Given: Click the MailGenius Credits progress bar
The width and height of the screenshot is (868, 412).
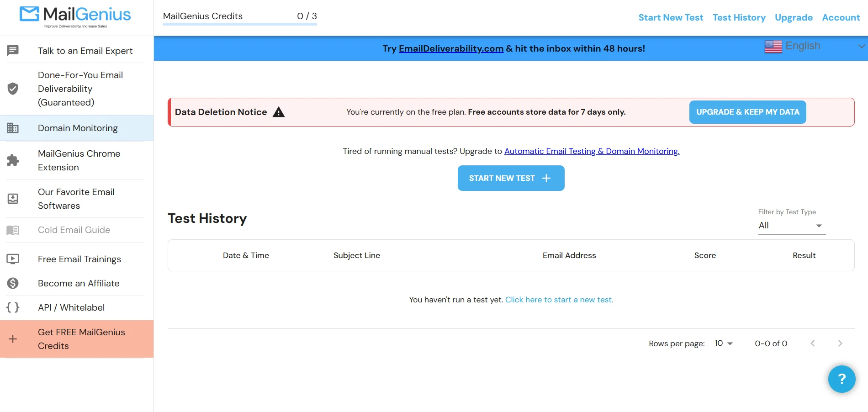Looking at the screenshot, I should [x=240, y=24].
